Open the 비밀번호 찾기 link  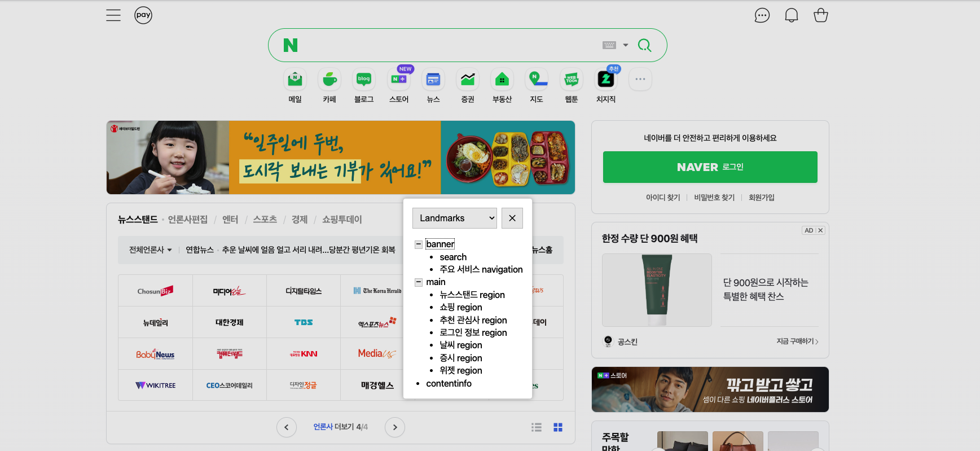coord(714,198)
